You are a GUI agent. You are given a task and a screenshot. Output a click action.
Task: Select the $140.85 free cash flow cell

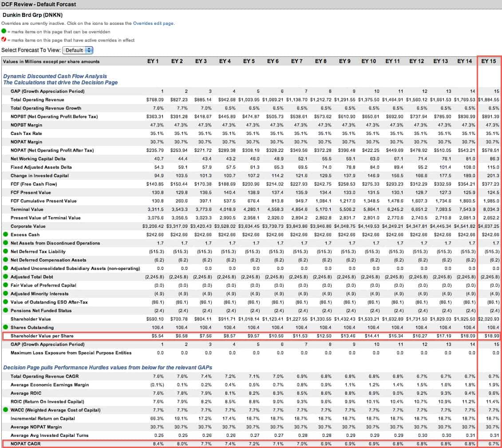(155, 184)
